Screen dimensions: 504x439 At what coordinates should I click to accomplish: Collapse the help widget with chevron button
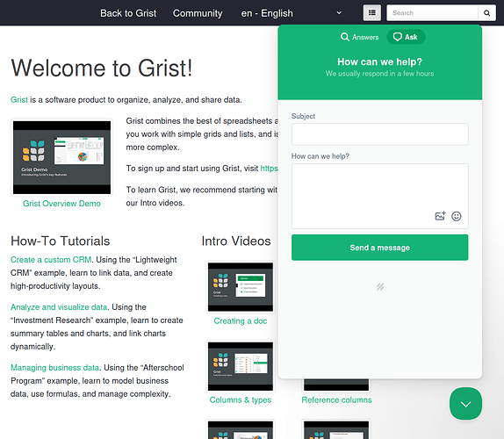pos(465,404)
